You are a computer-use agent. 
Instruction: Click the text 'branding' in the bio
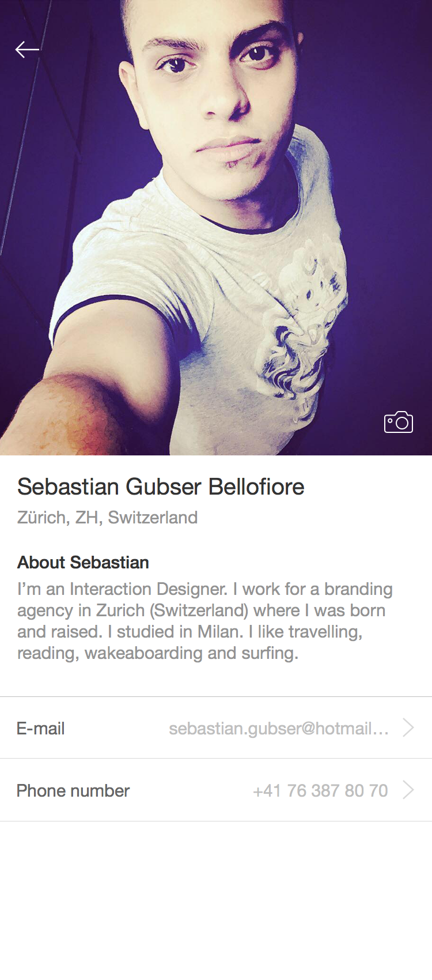point(358,589)
